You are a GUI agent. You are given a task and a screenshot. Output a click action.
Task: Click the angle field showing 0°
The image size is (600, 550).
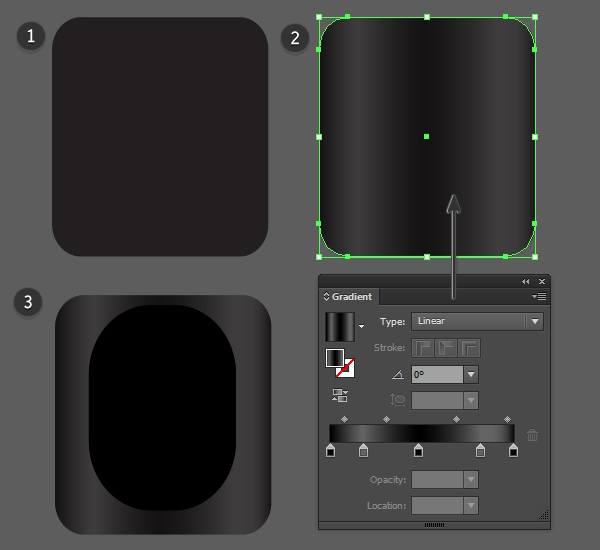coord(437,374)
